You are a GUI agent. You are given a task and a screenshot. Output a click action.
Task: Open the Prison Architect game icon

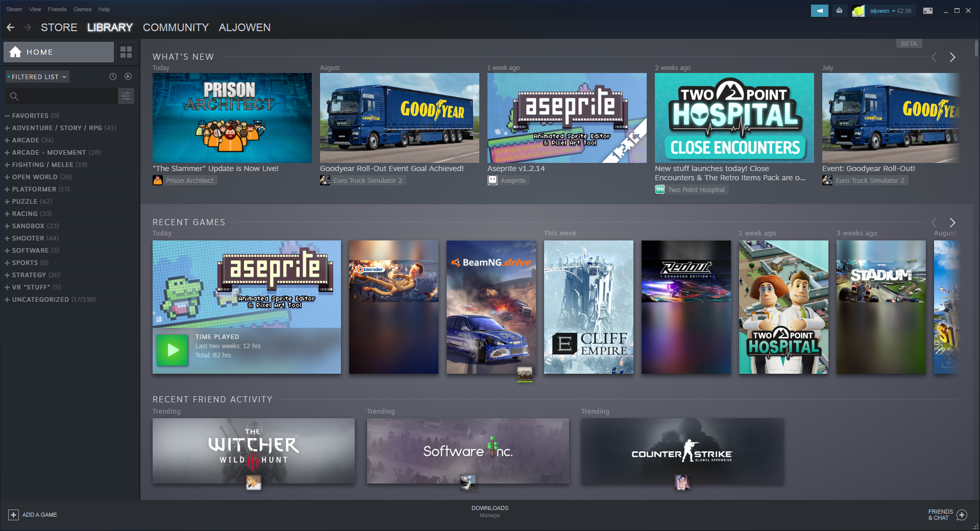pyautogui.click(x=158, y=180)
